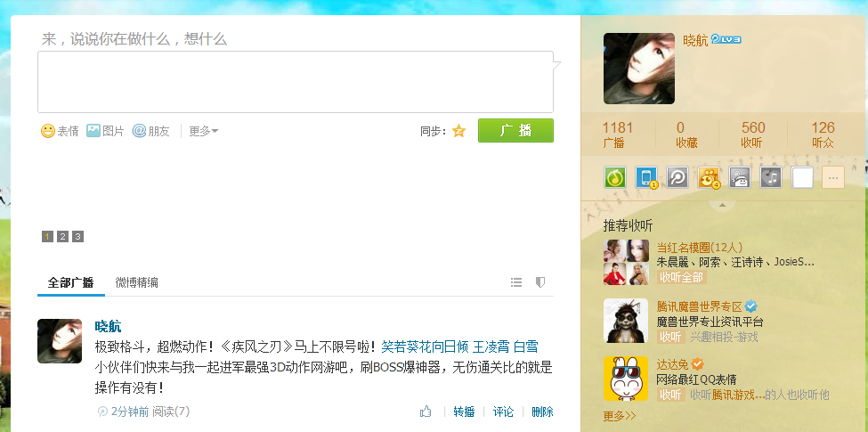This screenshot has width=868, height=432.
Task: Select the gray heart music badge
Action: (x=771, y=177)
